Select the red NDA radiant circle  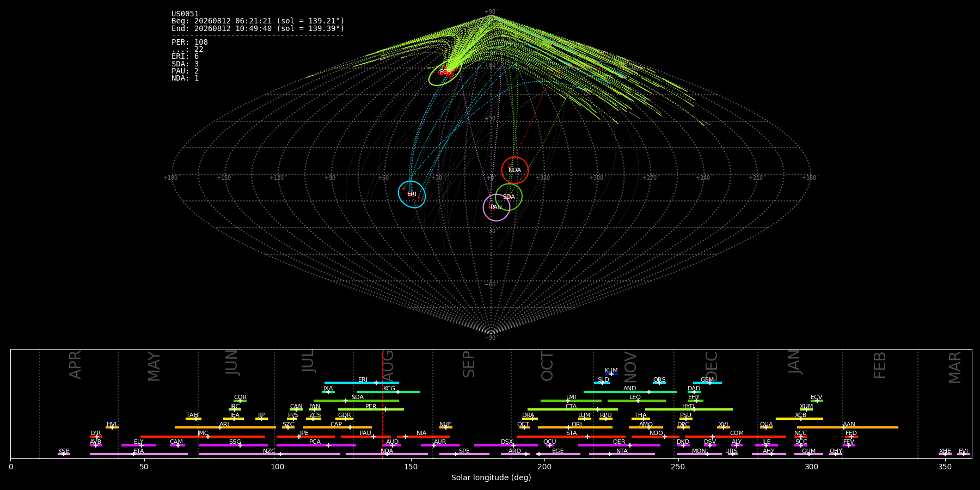point(515,170)
